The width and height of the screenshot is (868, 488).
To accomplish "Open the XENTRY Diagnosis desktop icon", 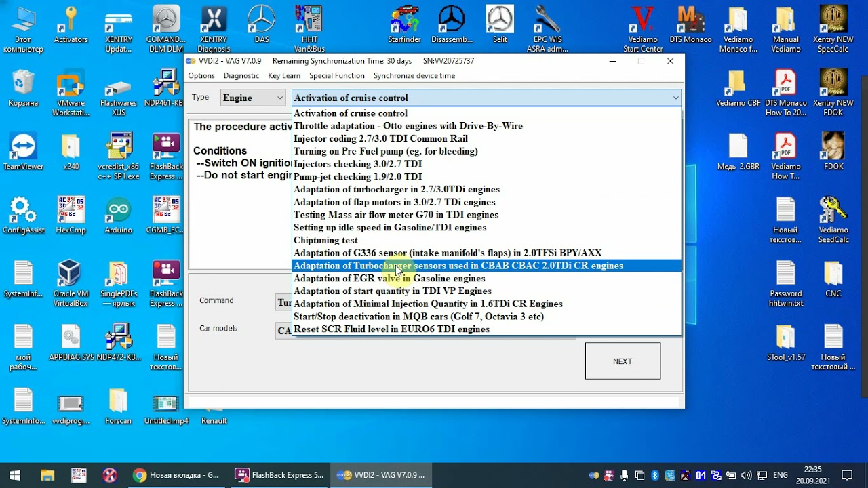I will [x=213, y=28].
